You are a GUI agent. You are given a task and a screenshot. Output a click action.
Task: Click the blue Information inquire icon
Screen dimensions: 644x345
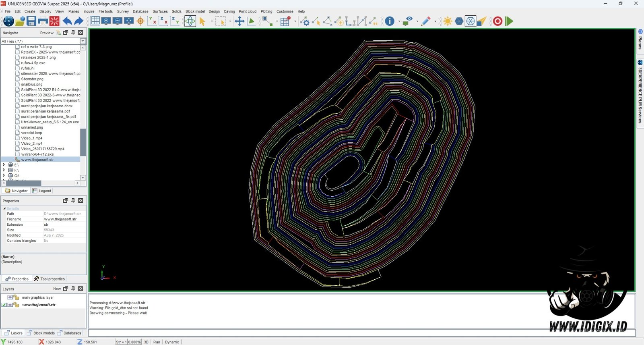point(390,21)
